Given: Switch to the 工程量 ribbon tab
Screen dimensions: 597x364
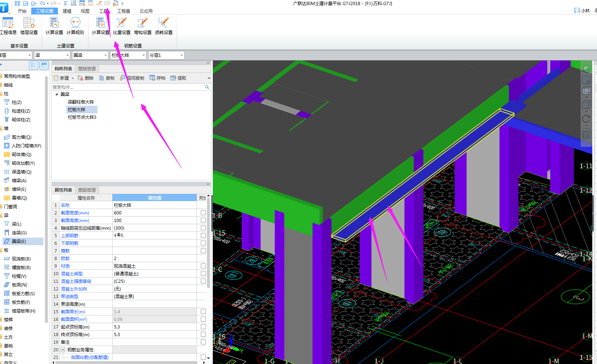Looking at the screenshot, I should pos(124,11).
